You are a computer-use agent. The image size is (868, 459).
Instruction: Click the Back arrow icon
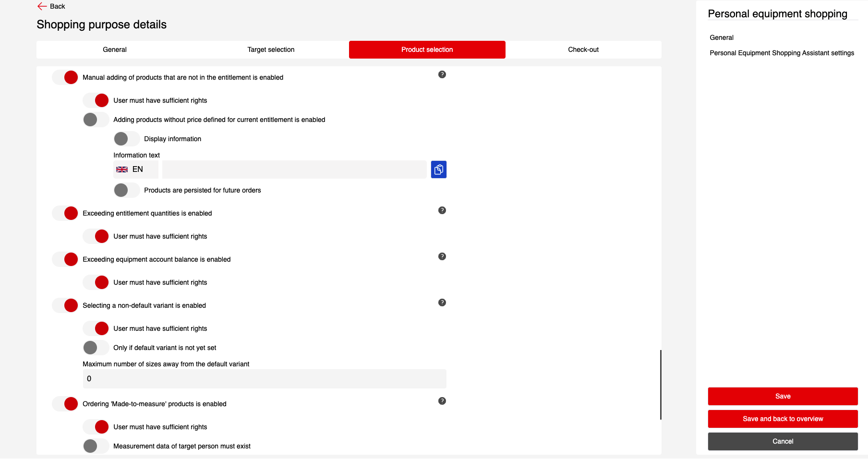click(x=42, y=6)
